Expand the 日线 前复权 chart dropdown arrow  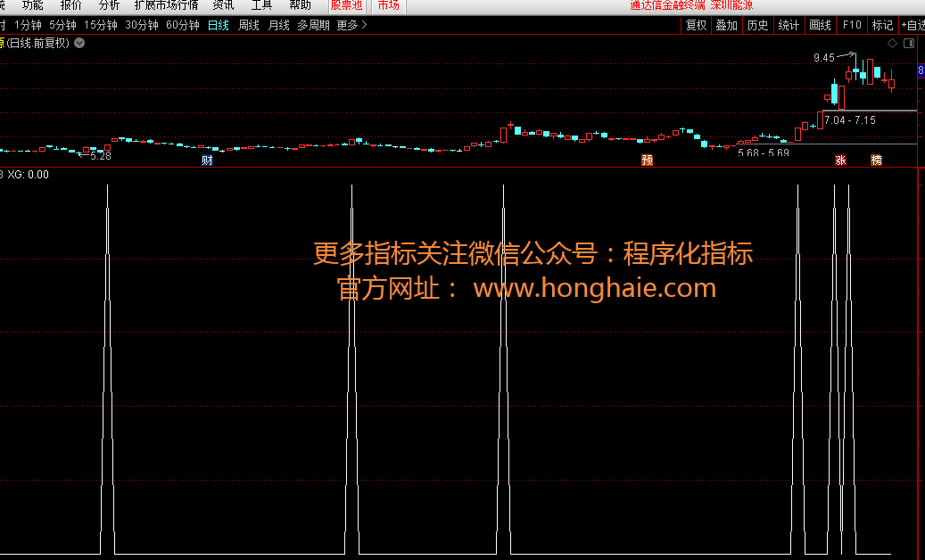[80, 43]
